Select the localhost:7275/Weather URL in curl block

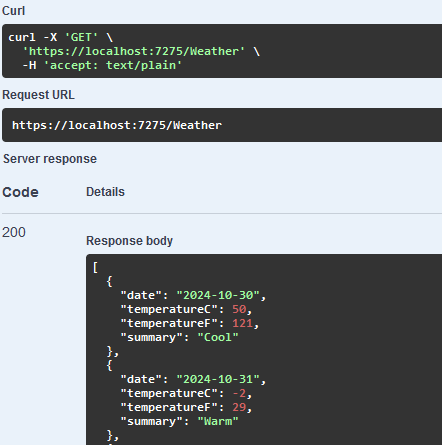click(x=134, y=51)
